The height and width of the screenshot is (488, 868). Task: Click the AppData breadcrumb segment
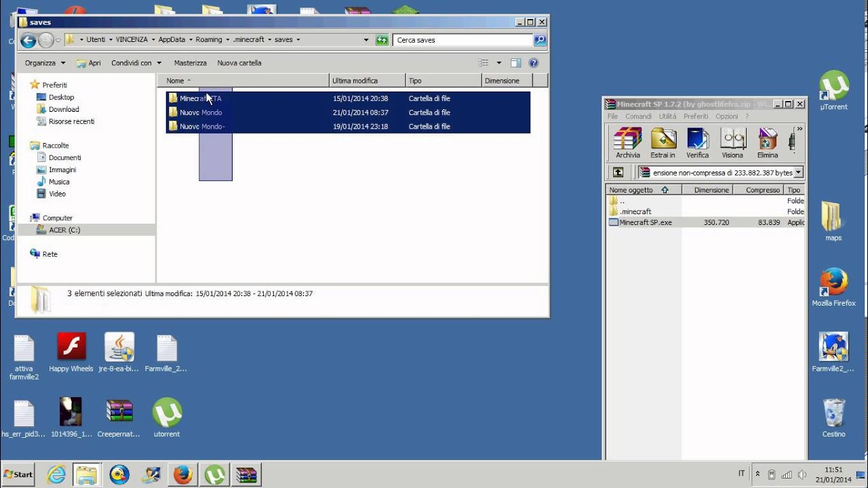click(172, 40)
